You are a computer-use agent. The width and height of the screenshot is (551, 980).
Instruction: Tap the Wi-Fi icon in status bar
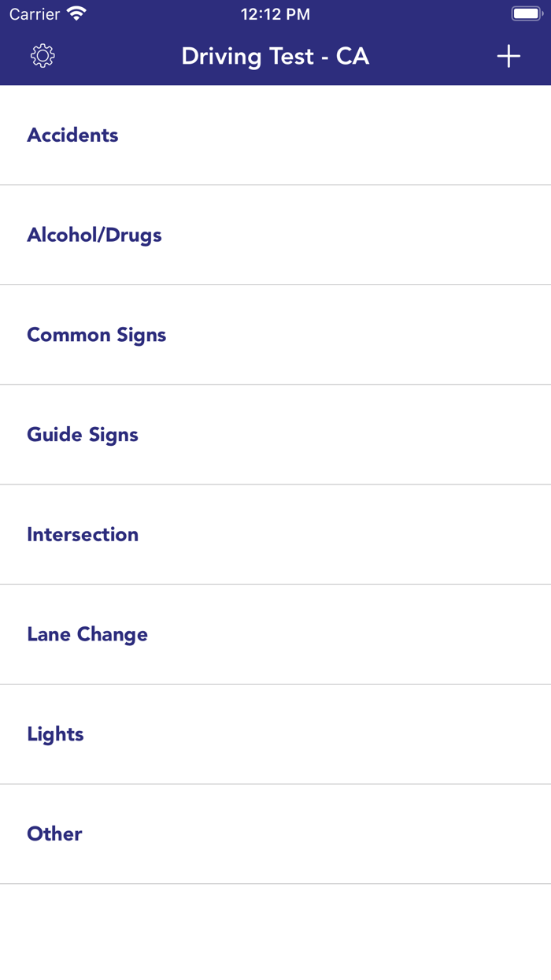pos(76,13)
